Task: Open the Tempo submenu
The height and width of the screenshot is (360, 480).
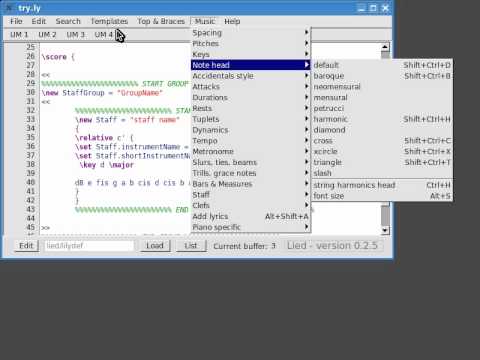Action: (251, 141)
